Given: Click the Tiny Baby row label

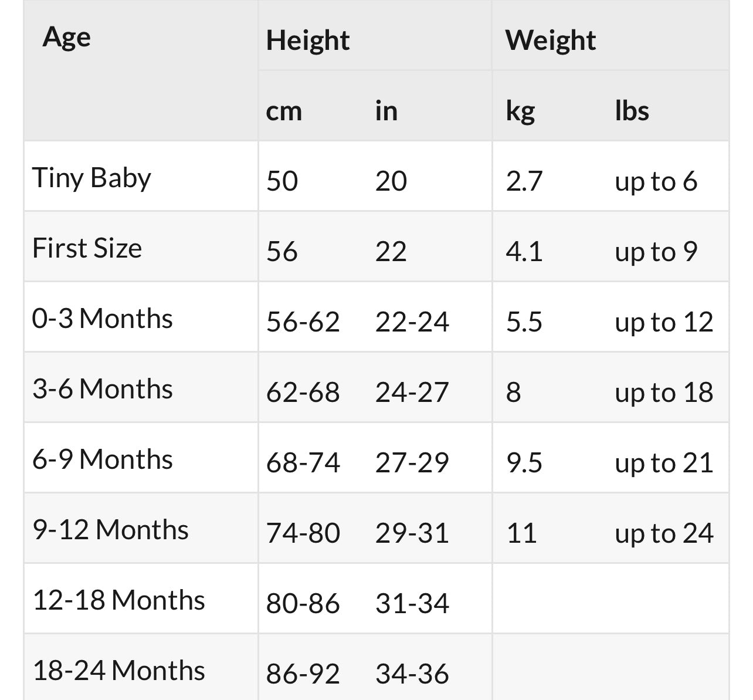Looking at the screenshot, I should coord(91,178).
